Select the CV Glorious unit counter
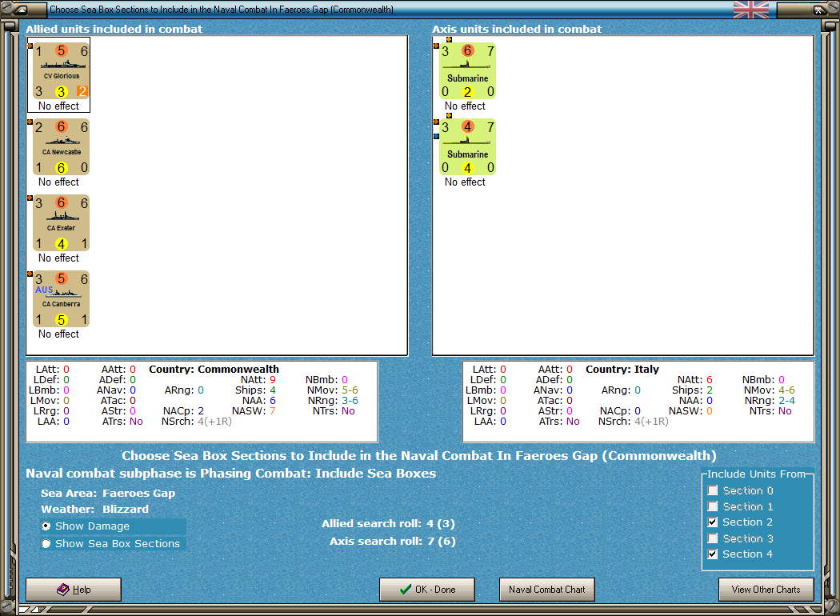This screenshot has height=616, width=840. coord(61,71)
